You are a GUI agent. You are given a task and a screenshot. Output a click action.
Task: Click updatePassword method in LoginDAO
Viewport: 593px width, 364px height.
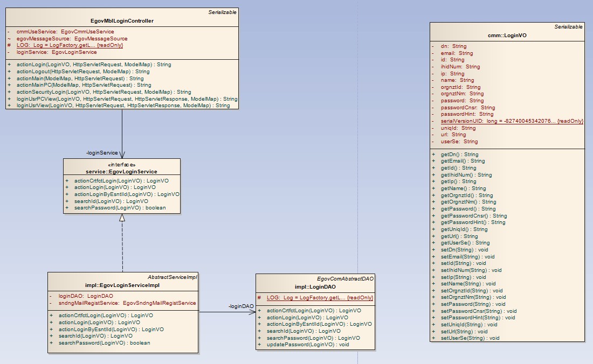(308, 345)
